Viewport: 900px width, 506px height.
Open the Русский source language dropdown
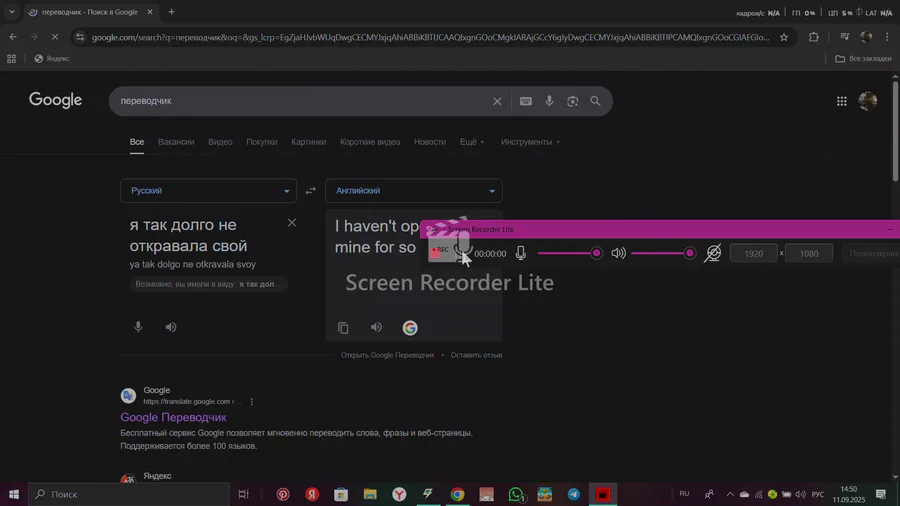(x=208, y=190)
